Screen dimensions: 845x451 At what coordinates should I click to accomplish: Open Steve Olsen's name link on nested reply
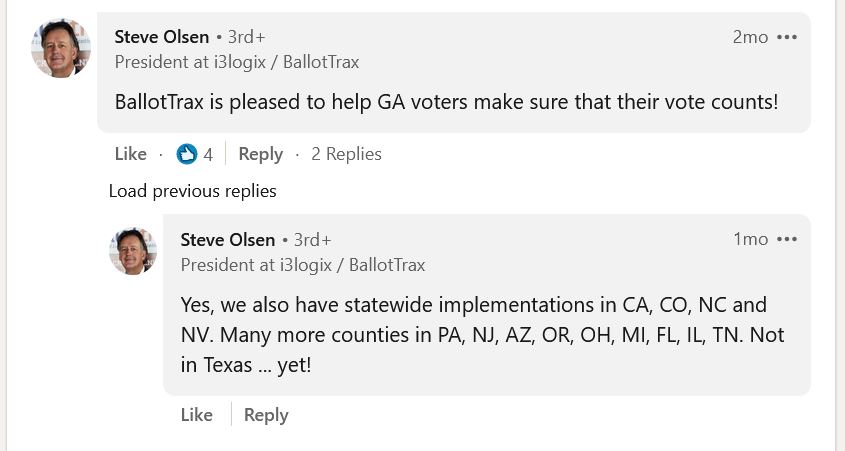pos(228,239)
